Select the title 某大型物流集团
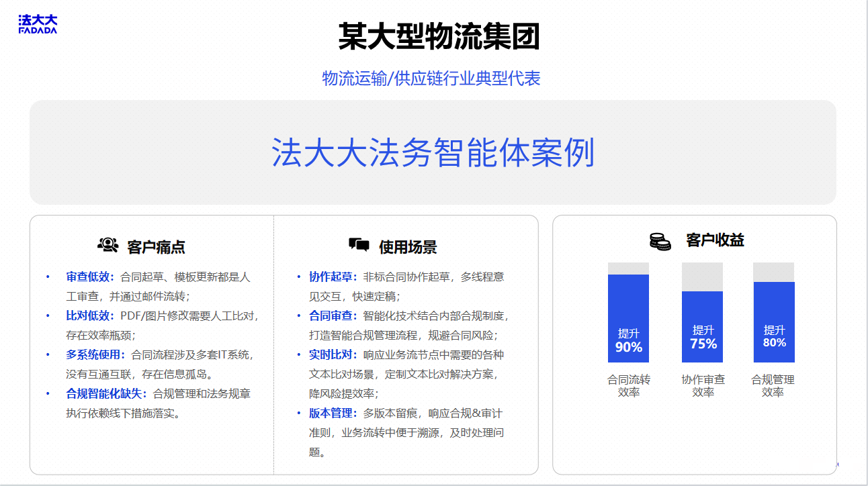 coord(439,37)
